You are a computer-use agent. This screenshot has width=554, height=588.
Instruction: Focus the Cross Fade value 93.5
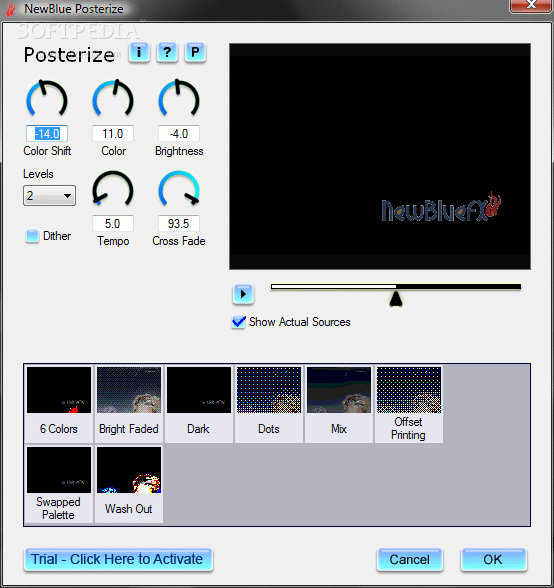pos(179,224)
